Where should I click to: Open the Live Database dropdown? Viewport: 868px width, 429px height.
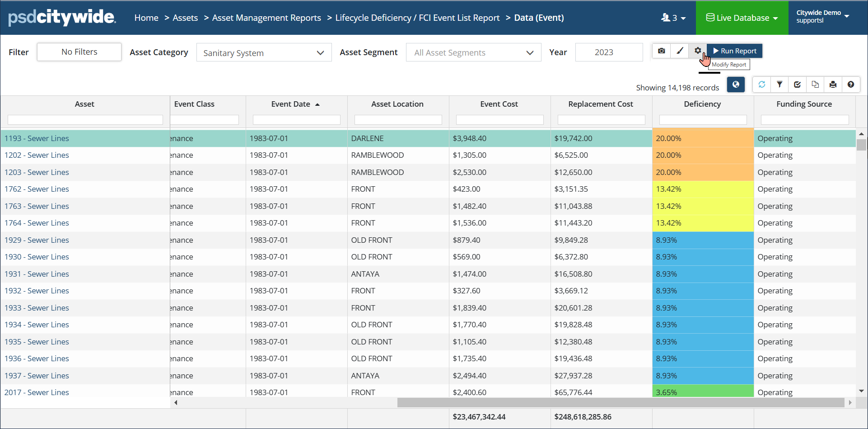point(742,18)
